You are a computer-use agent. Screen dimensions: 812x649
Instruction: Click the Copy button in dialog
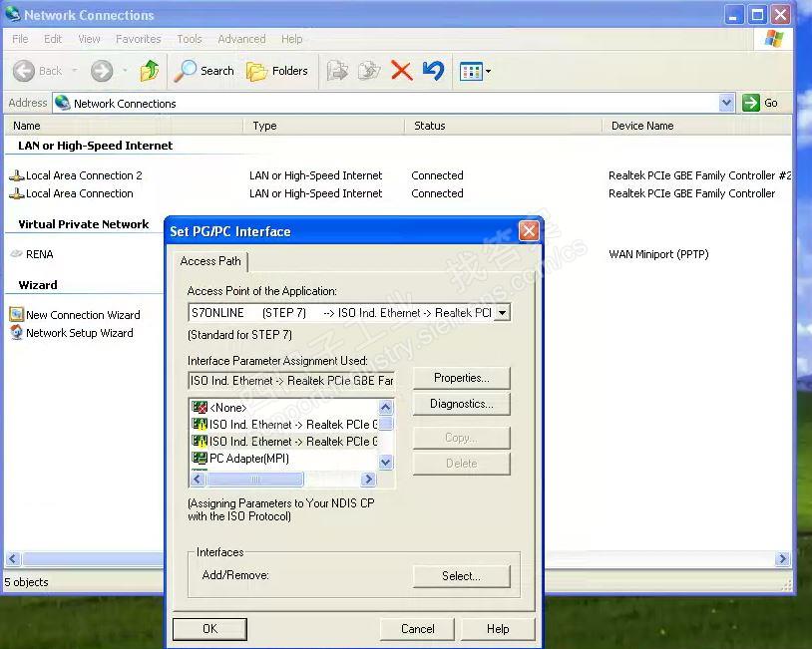(x=462, y=438)
